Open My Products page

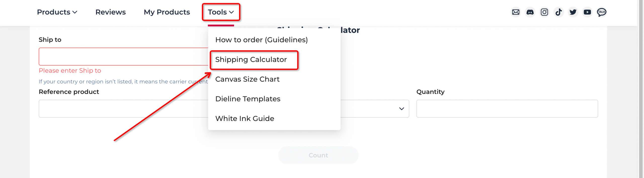tap(167, 12)
